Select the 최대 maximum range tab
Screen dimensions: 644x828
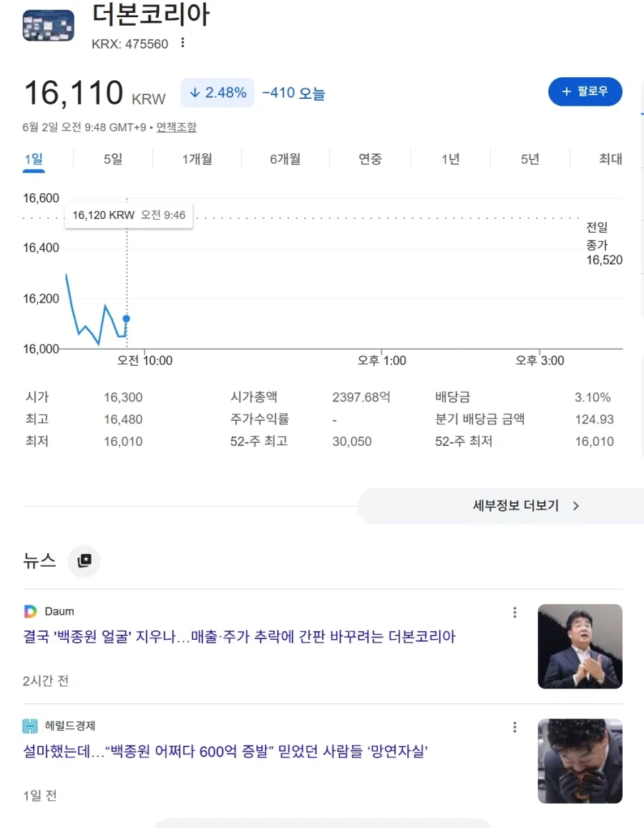pyautogui.click(x=610, y=159)
